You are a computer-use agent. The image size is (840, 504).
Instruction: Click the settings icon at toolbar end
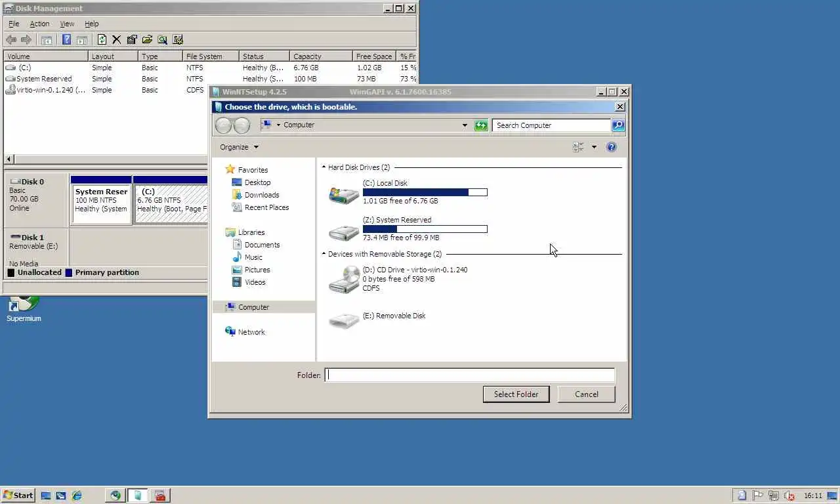coord(177,40)
